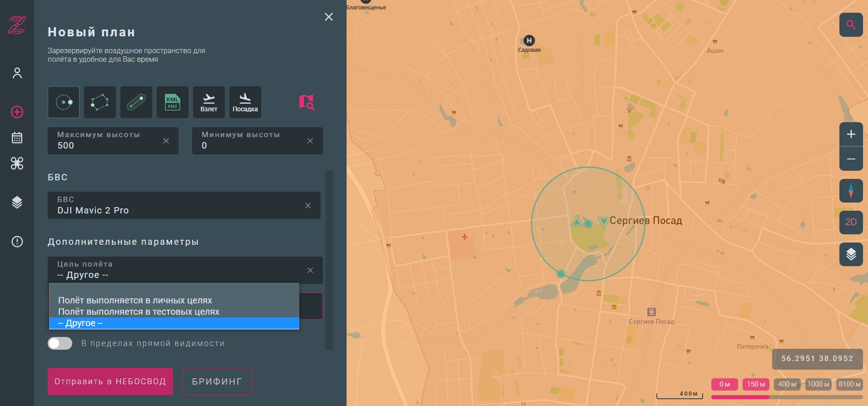Image resolution: width=868 pixels, height=406 pixels.
Task: Click the coordinates readout 56.2951 38.0952
Action: 817,359
